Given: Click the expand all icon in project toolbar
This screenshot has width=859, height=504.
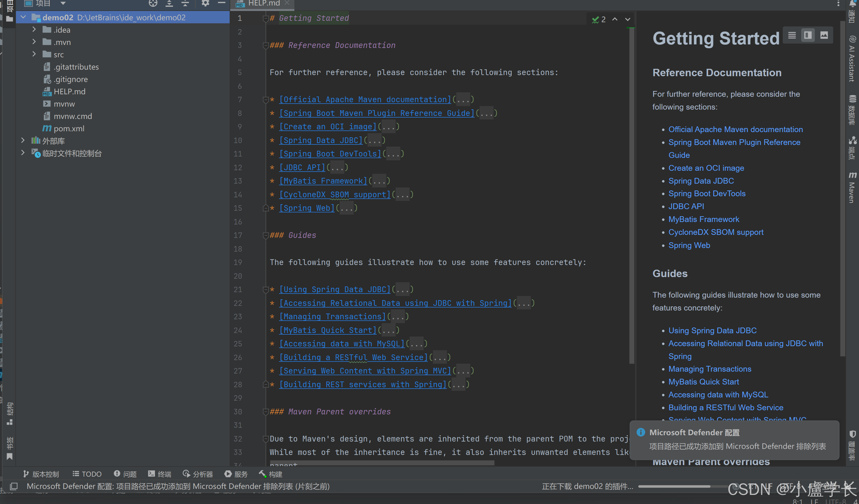Looking at the screenshot, I should (x=169, y=3).
